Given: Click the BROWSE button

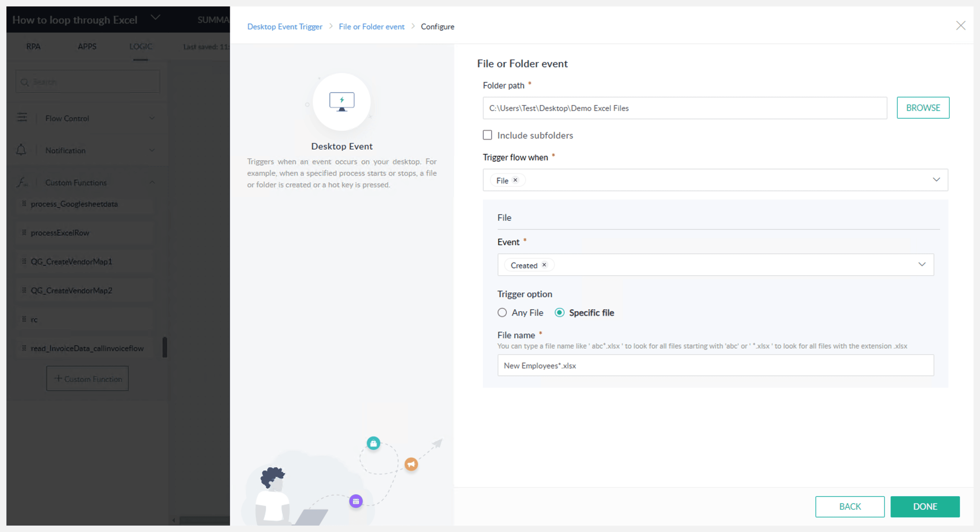Looking at the screenshot, I should (x=923, y=108).
